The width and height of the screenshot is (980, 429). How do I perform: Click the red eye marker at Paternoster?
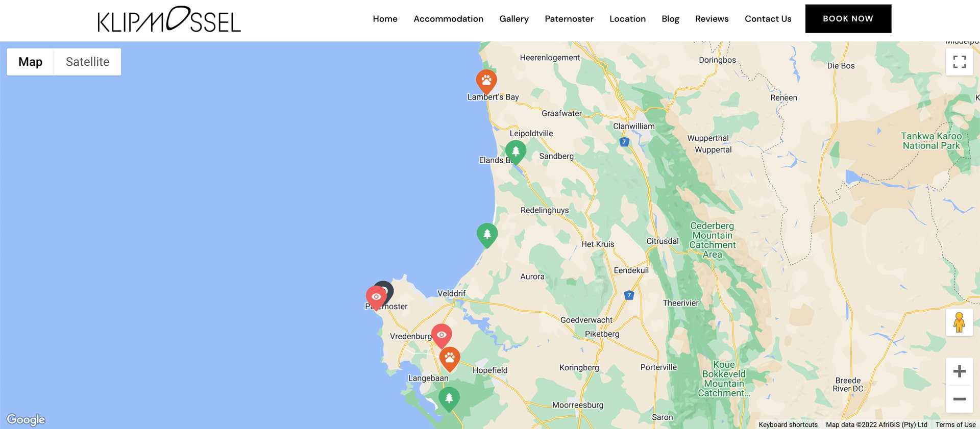click(376, 297)
